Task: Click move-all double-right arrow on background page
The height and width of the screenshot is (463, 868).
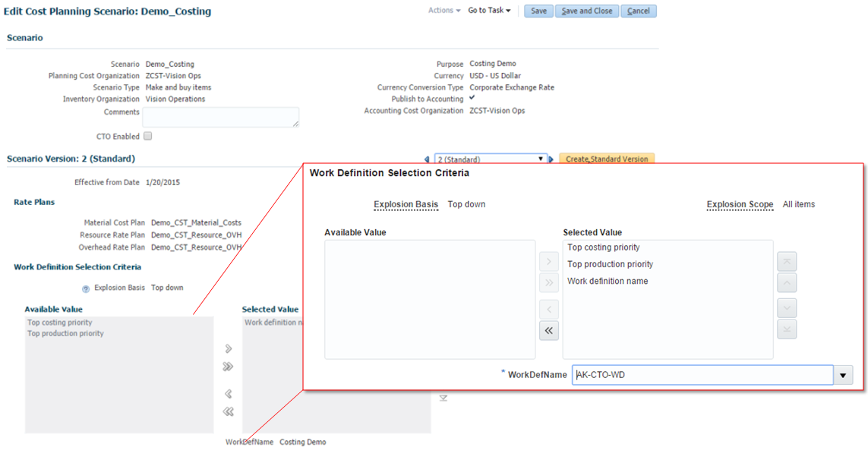Action: (x=228, y=367)
